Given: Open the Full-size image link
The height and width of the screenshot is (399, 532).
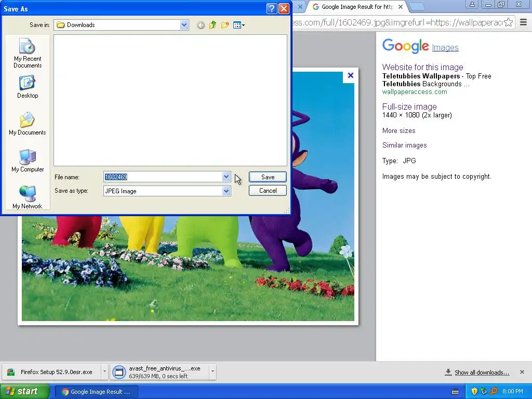Looking at the screenshot, I should (409, 107).
